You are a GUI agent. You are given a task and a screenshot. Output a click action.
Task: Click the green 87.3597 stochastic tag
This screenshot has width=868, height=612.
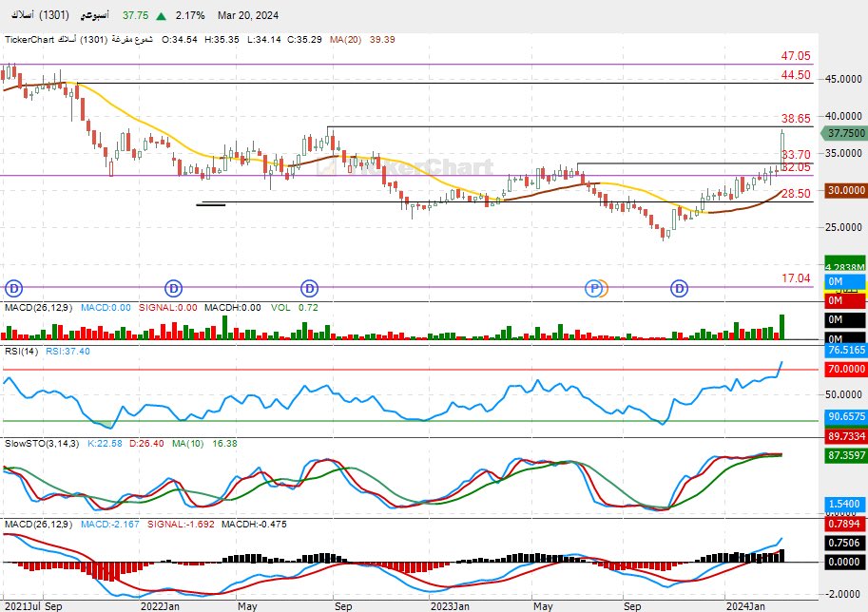click(846, 455)
